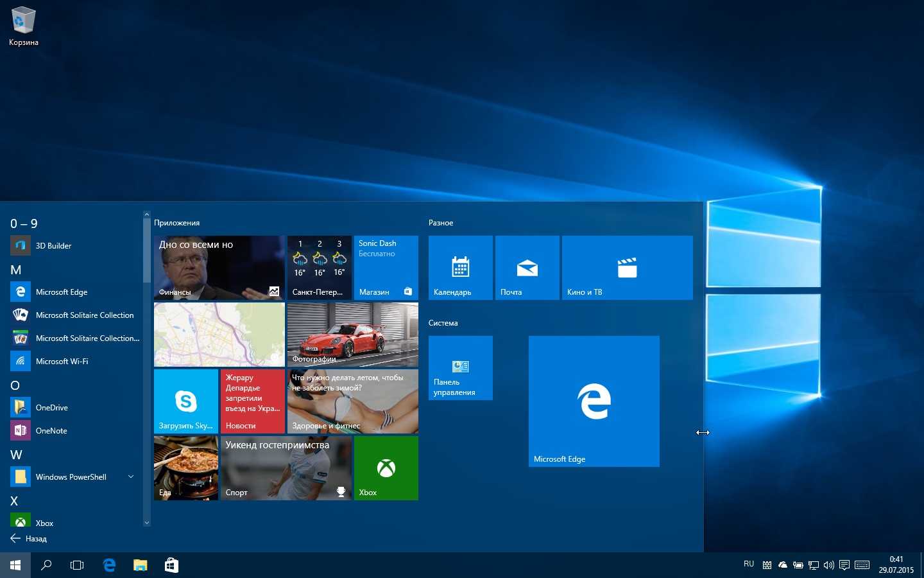The height and width of the screenshot is (578, 924).
Task: Select OneNote in the apps list
Action: 51,430
